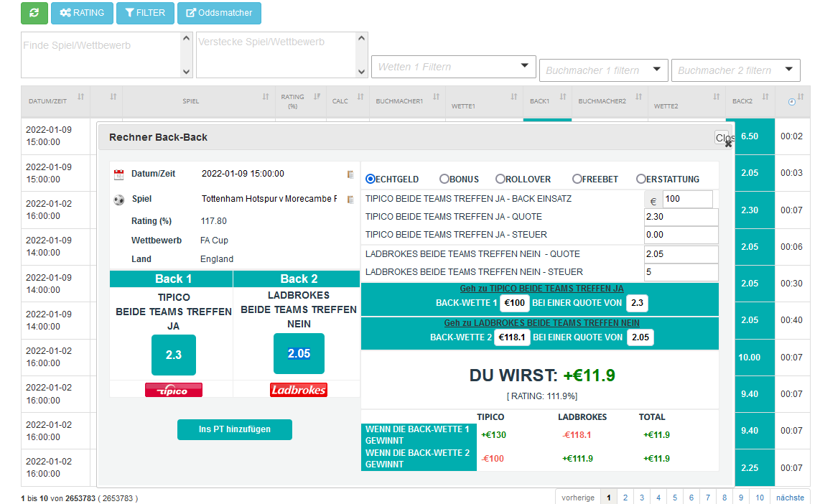Click the Ladbrokes logo
This screenshot has height=504, width=820.
[299, 390]
